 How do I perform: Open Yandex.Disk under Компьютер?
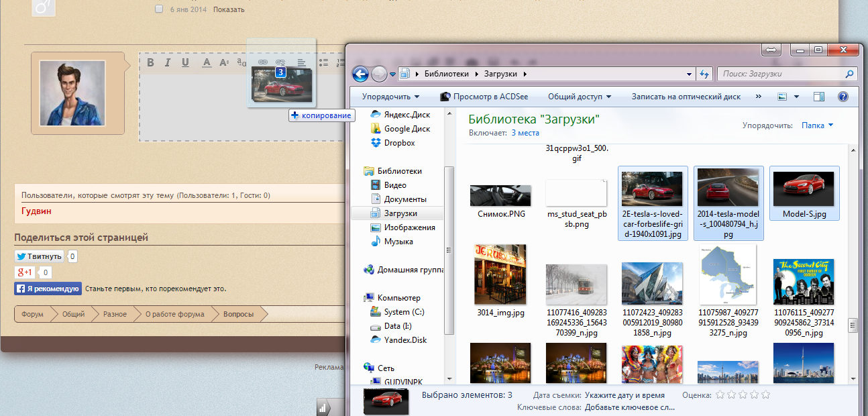pyautogui.click(x=399, y=340)
